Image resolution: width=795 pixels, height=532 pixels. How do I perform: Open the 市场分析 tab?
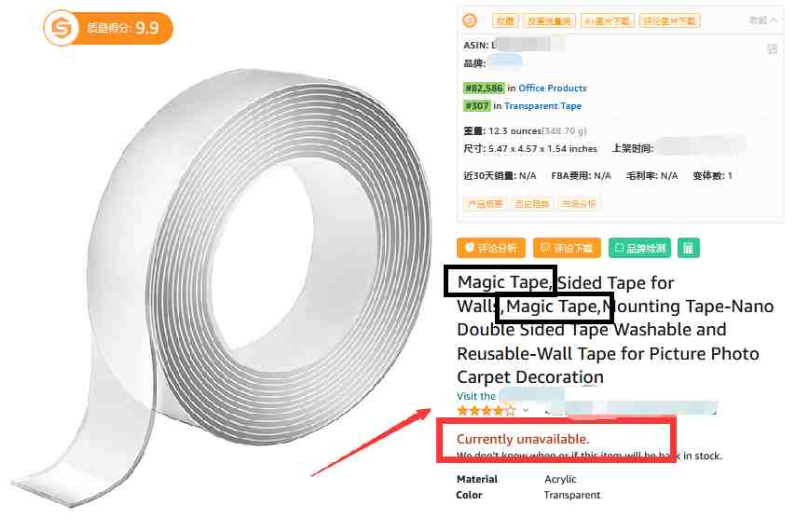(579, 204)
